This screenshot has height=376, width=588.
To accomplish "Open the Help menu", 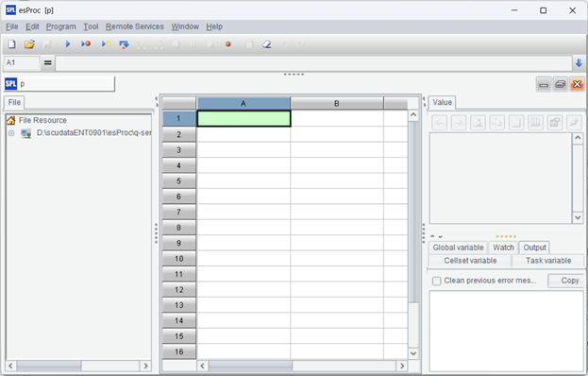I will click(214, 26).
